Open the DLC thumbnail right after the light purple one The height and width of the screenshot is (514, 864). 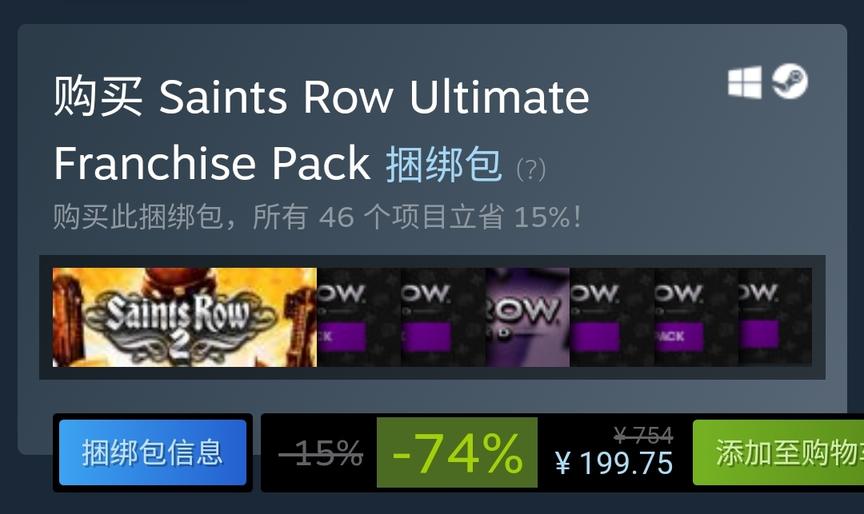click(x=612, y=317)
